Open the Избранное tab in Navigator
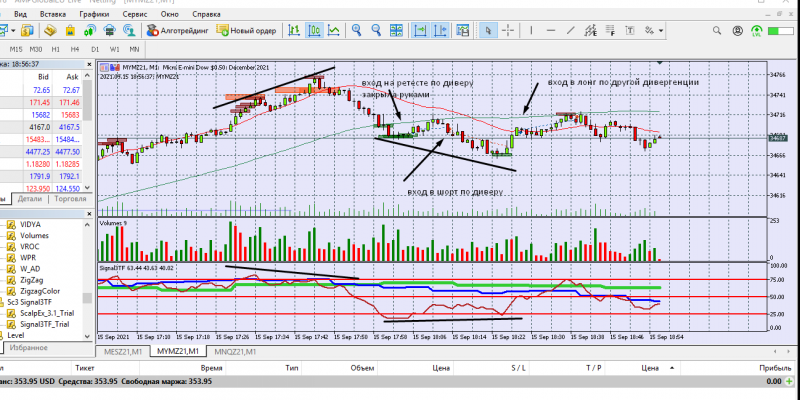Viewport: 800px width, 400px height. tap(30, 347)
